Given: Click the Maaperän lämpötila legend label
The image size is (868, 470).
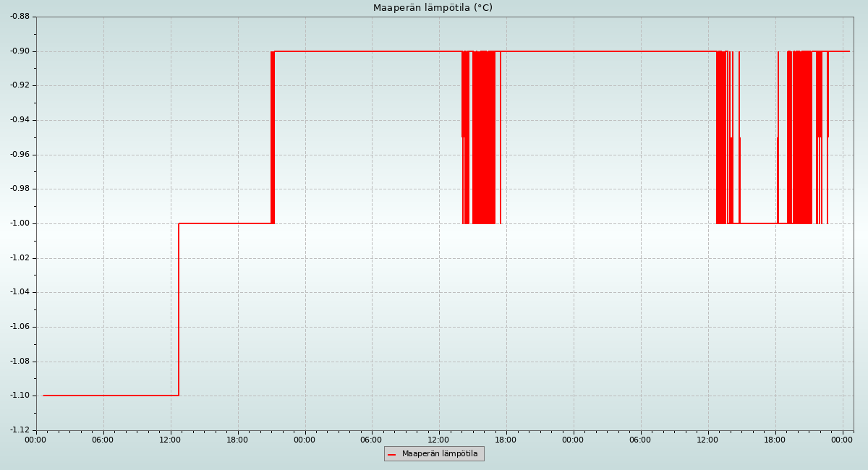Looking at the screenshot, I should coord(440,454).
